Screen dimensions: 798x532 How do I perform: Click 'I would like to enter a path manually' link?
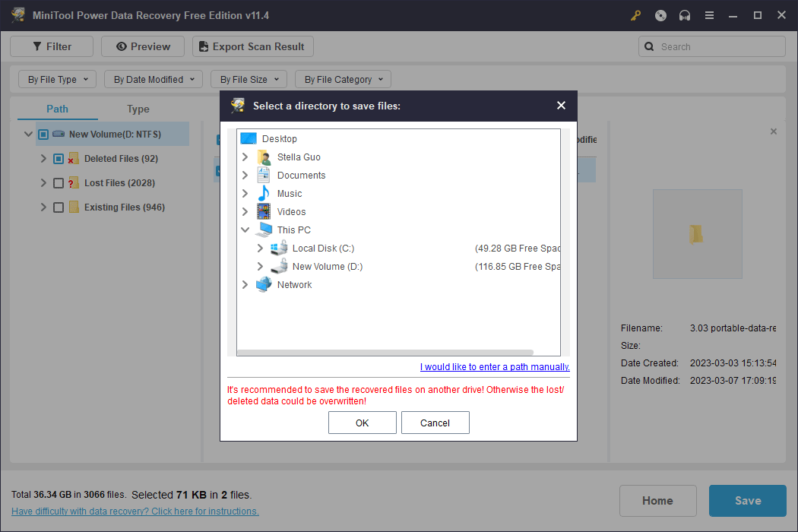coord(495,366)
